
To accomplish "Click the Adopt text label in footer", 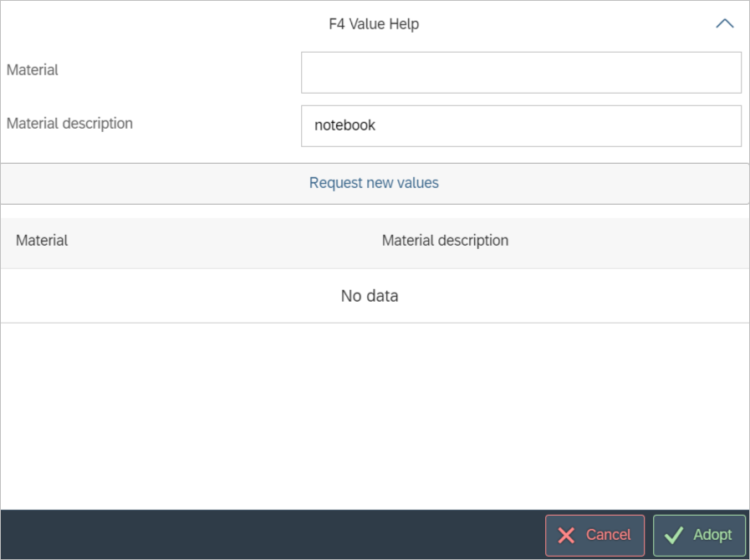I will [x=712, y=536].
